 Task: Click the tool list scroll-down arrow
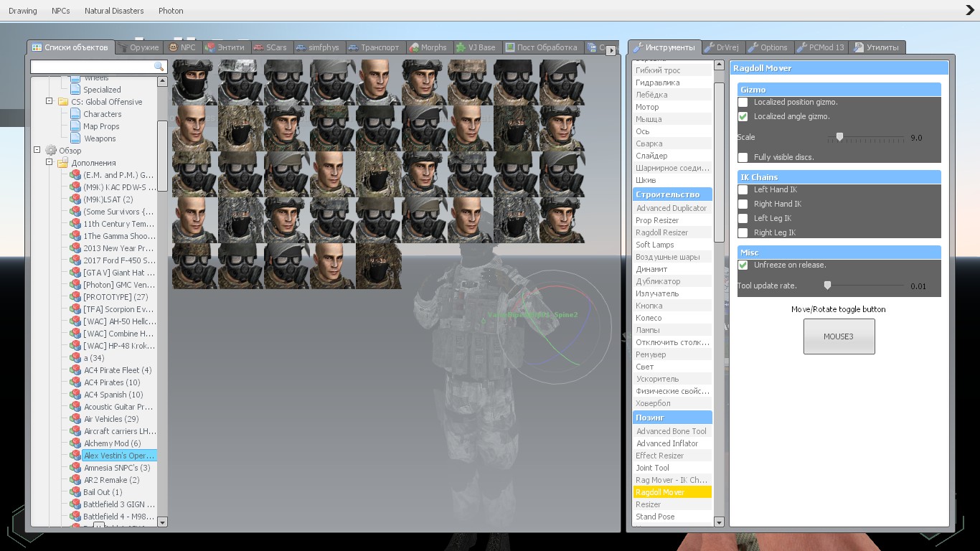click(719, 522)
